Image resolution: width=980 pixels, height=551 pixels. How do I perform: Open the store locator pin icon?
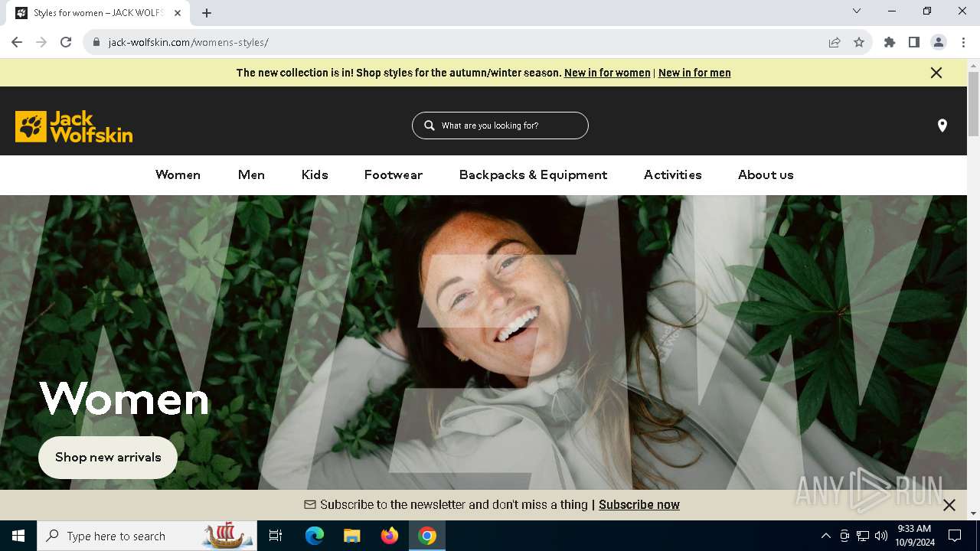pyautogui.click(x=942, y=126)
